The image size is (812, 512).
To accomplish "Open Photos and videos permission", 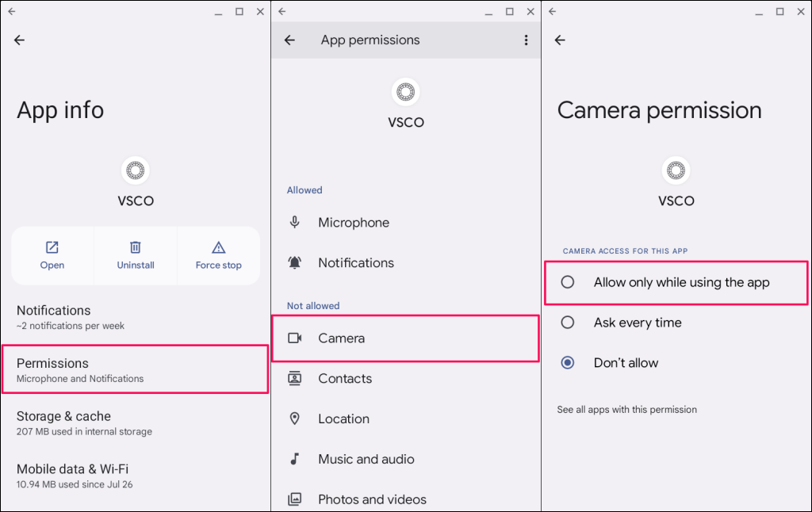I will coord(405,498).
